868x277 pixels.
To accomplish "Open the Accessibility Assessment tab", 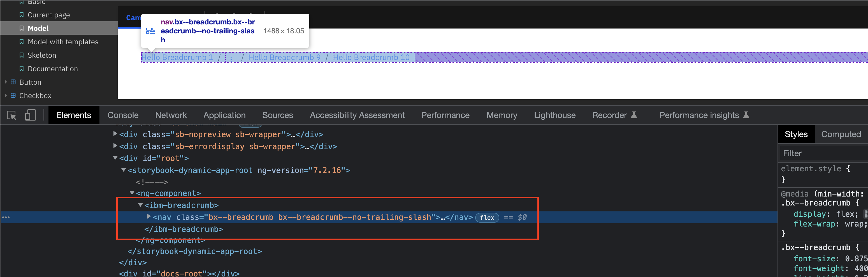I will [357, 115].
